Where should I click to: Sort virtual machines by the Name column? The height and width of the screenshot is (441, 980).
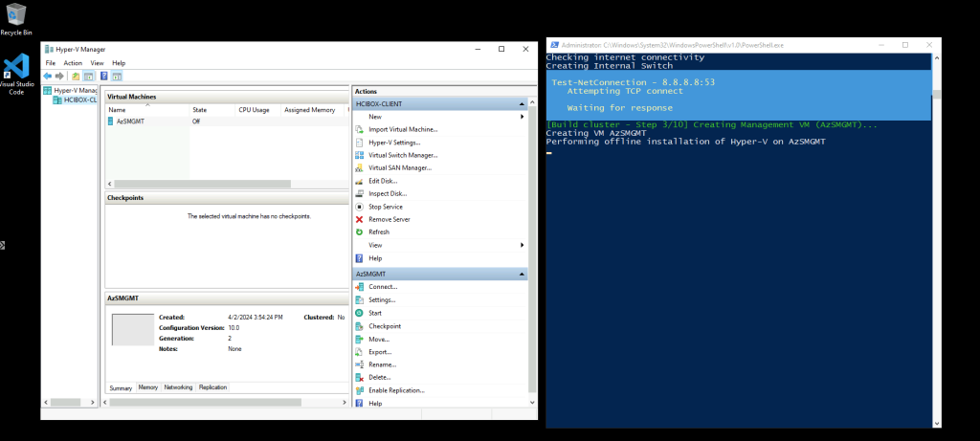tap(147, 110)
